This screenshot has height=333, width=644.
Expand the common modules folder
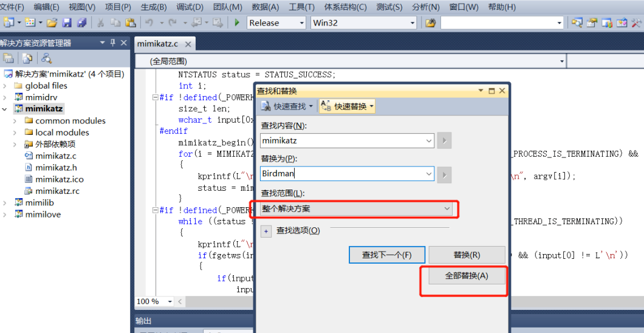15,121
